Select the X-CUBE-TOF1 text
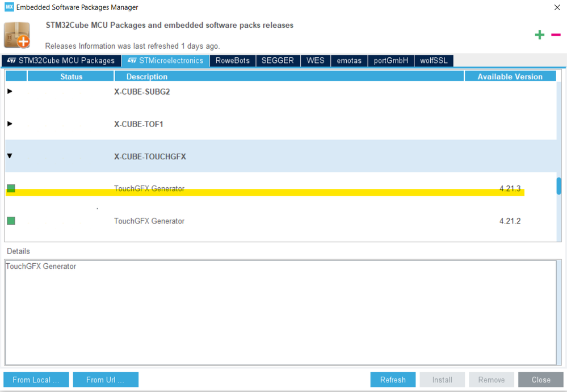 (139, 124)
